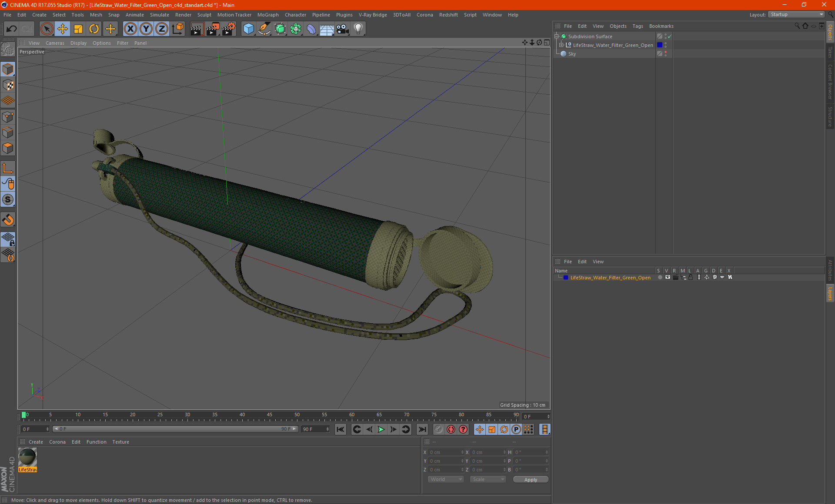
Task: Open the Simulate menu
Action: [160, 15]
